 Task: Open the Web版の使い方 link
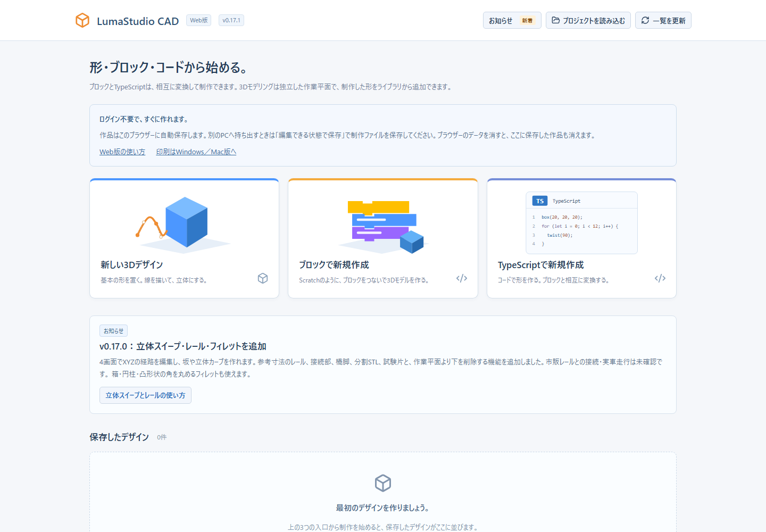pyautogui.click(x=122, y=152)
